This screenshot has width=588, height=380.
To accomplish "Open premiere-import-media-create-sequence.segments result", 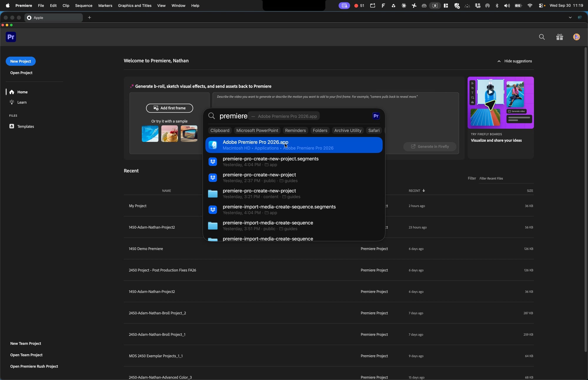I will tap(294, 210).
